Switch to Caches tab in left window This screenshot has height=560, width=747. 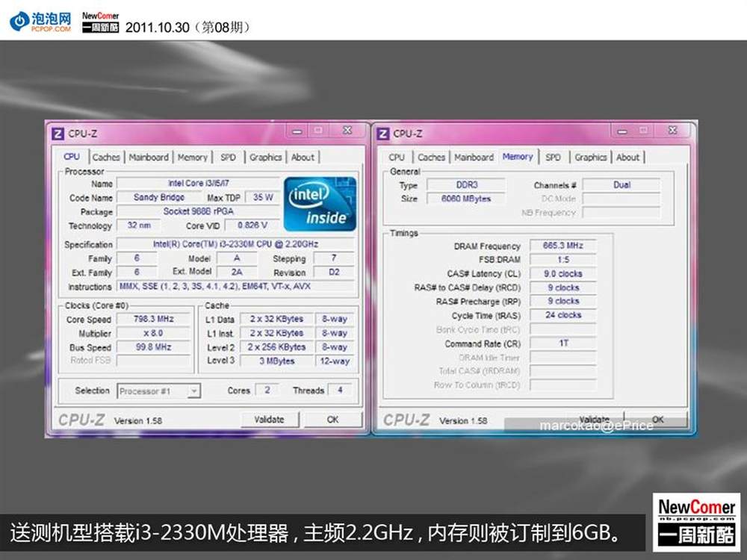106,157
